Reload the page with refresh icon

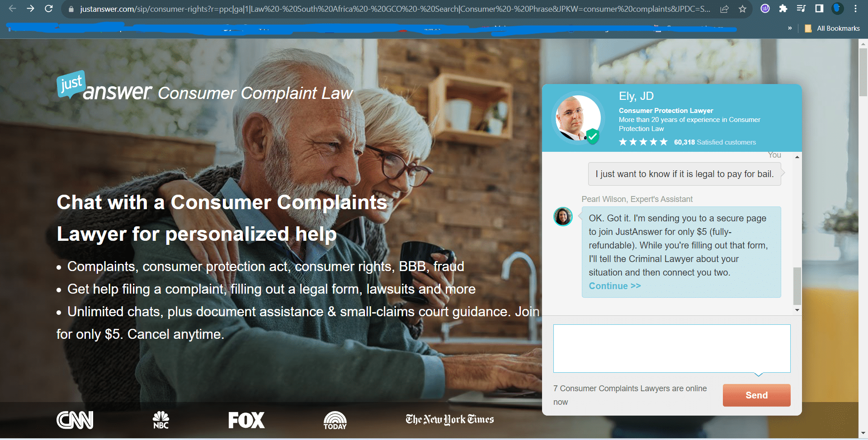[49, 9]
